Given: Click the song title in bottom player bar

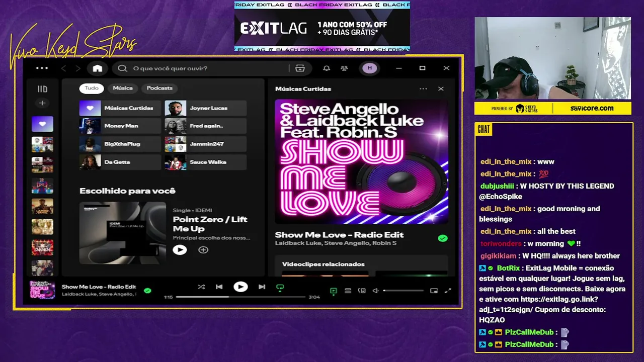Looking at the screenshot, I should tap(99, 287).
